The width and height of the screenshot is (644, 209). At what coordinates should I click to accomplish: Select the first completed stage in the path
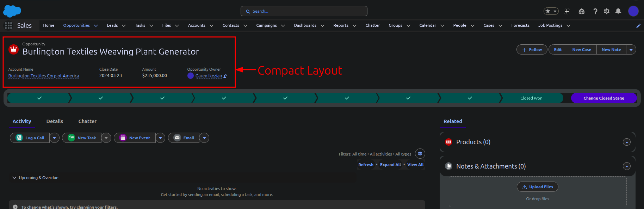pos(39,98)
